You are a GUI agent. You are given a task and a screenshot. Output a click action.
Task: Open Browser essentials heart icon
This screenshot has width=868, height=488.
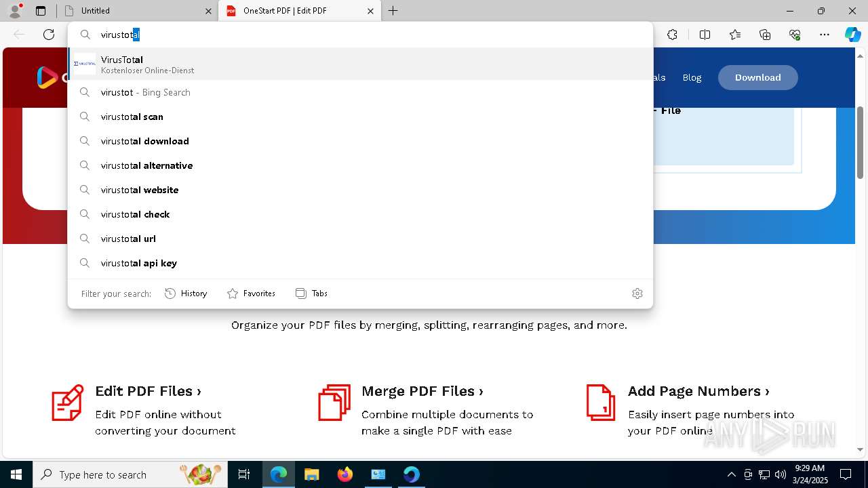(x=795, y=35)
